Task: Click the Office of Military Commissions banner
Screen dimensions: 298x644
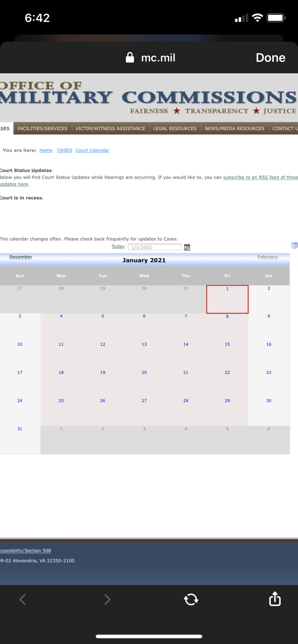Action: pos(149,98)
